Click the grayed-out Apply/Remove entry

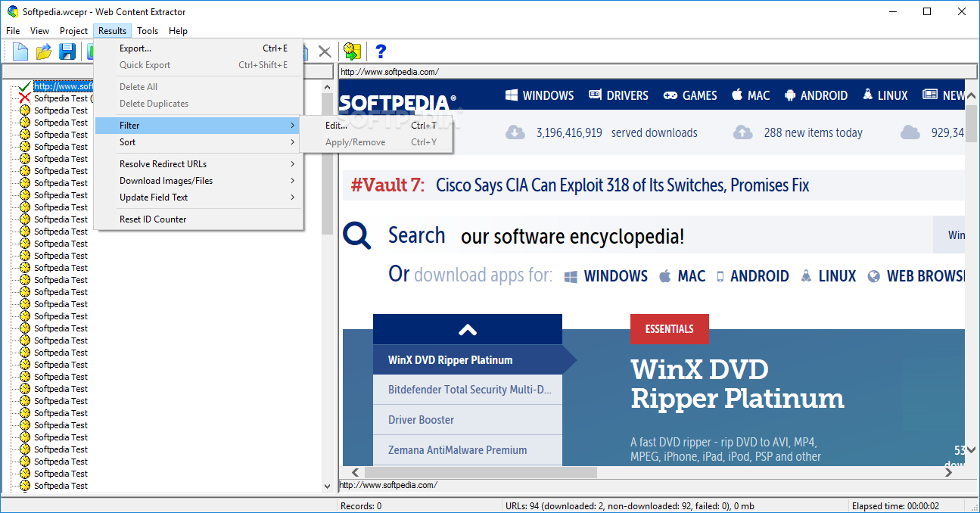[x=376, y=142]
